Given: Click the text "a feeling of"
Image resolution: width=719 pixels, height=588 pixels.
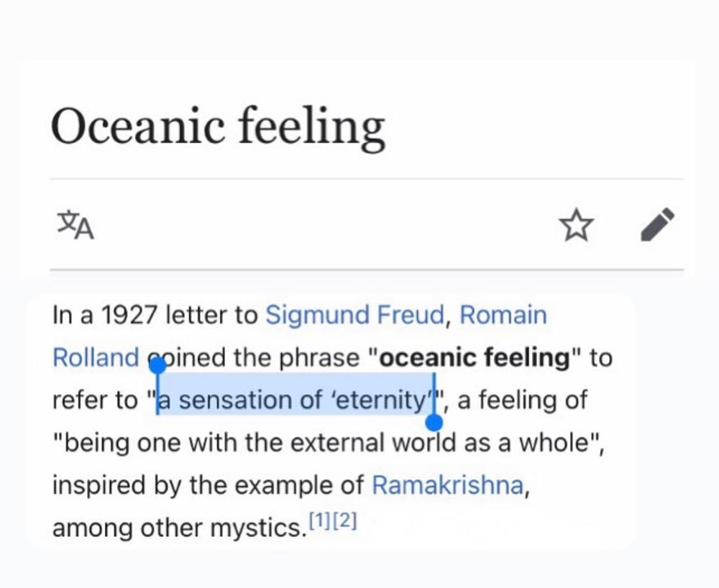Looking at the screenshot, I should (x=522, y=400).
